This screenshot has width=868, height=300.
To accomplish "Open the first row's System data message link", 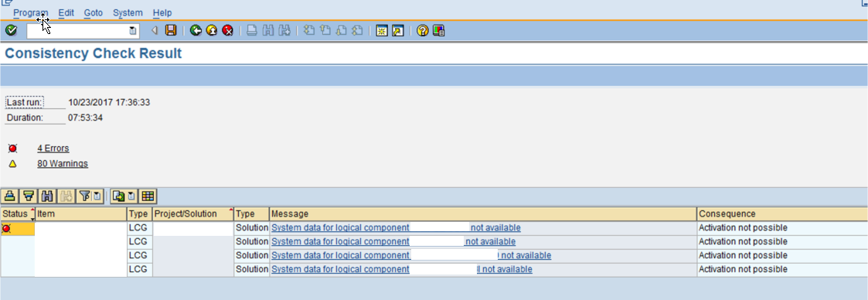I will 396,227.
